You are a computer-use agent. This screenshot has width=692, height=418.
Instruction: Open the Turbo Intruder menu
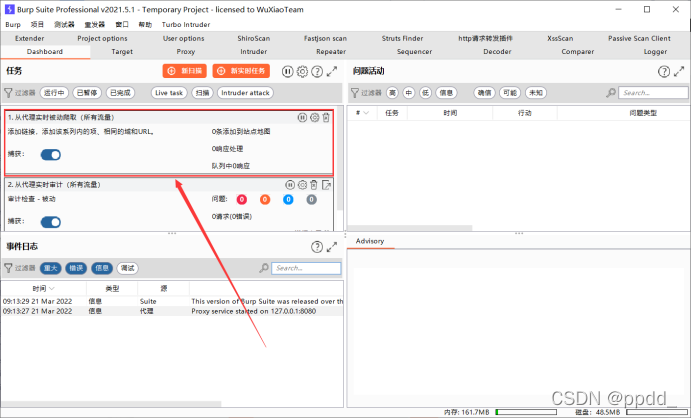(x=186, y=25)
